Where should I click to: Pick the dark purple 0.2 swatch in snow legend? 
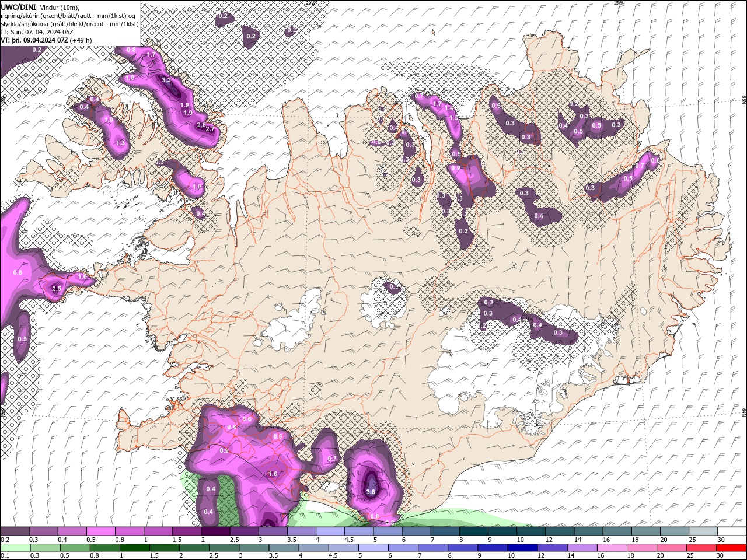[x=15, y=531]
